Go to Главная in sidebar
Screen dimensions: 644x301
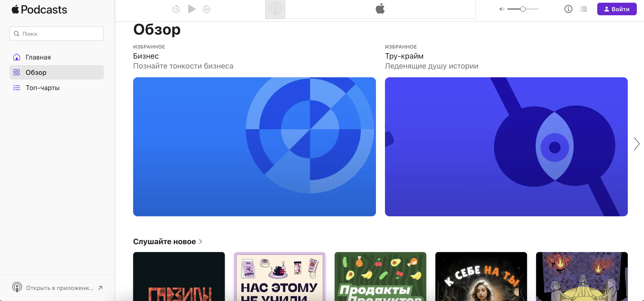[38, 57]
